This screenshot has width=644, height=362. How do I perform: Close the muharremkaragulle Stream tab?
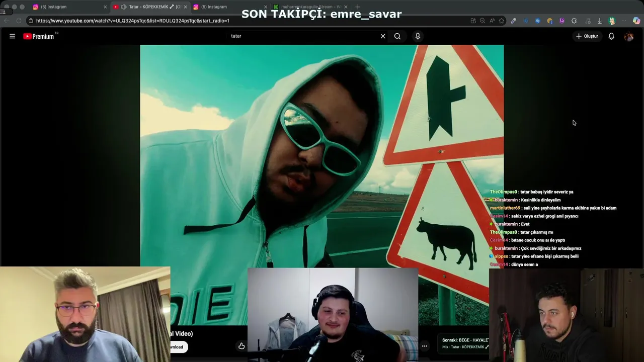click(346, 7)
